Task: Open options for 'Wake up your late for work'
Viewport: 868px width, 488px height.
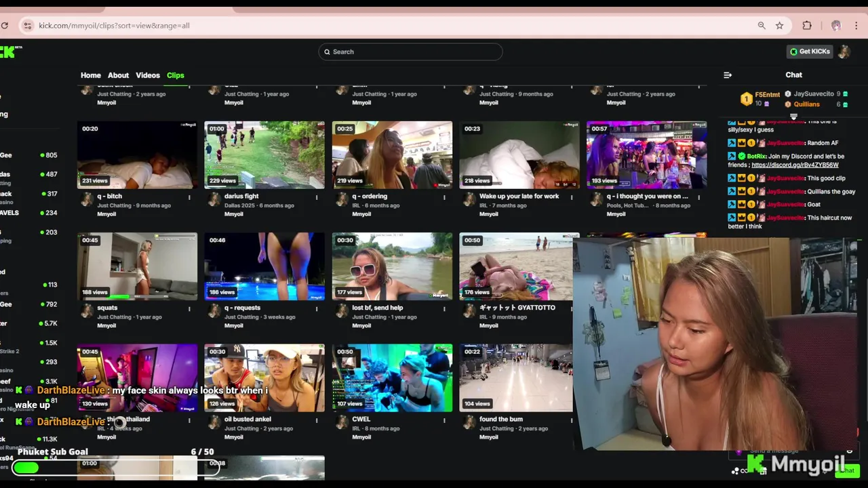Action: click(572, 197)
